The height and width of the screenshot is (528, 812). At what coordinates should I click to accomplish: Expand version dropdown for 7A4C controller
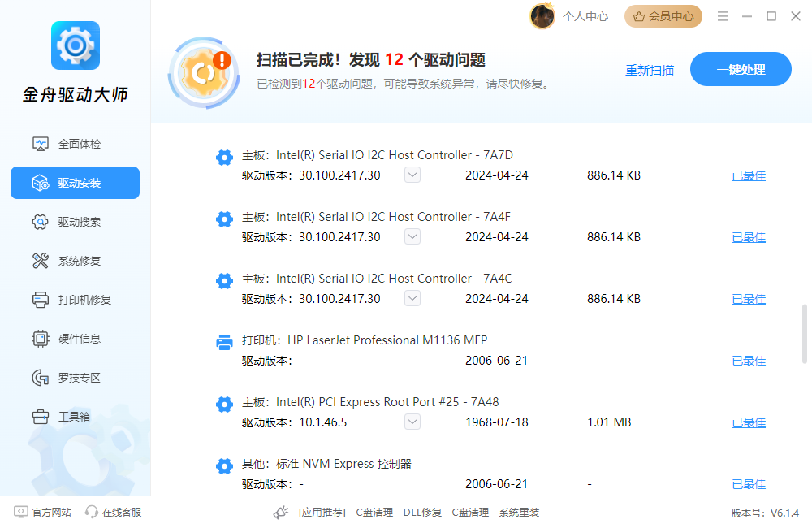412,298
